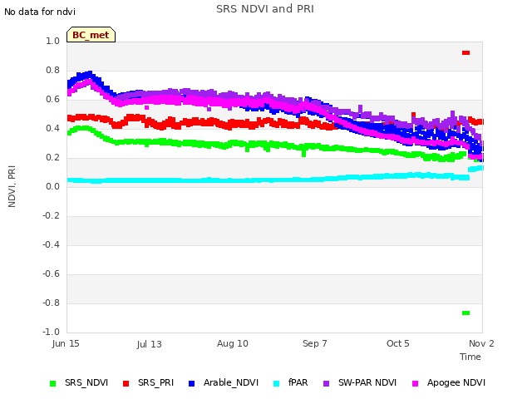The height and width of the screenshot is (399, 532).
Task: Click the 1.0 y-axis tick label
Action: [x=53, y=41]
